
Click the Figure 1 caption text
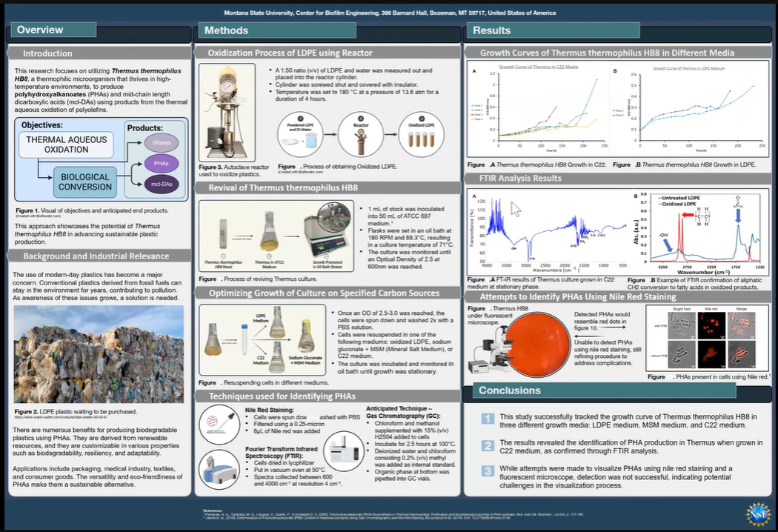[x=92, y=210]
